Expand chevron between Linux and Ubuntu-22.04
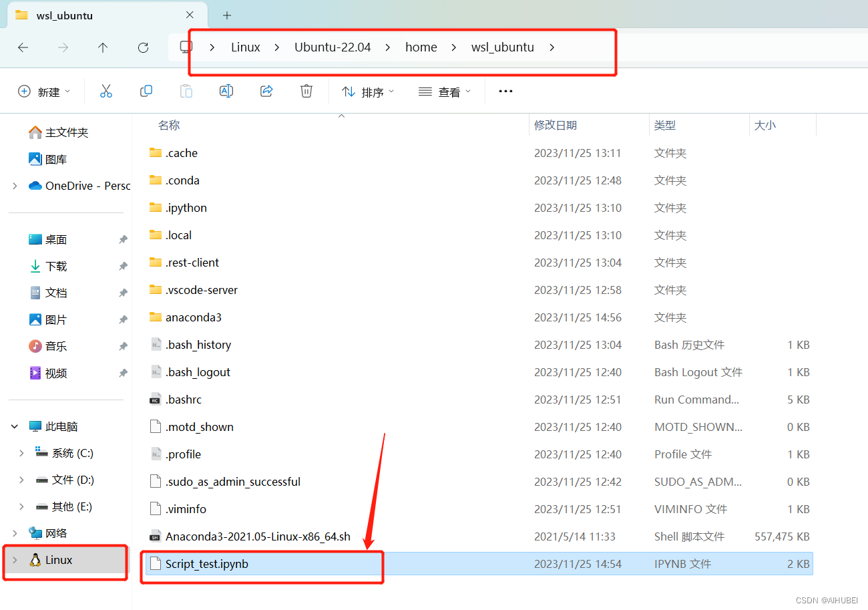868x610 pixels. pyautogui.click(x=276, y=47)
